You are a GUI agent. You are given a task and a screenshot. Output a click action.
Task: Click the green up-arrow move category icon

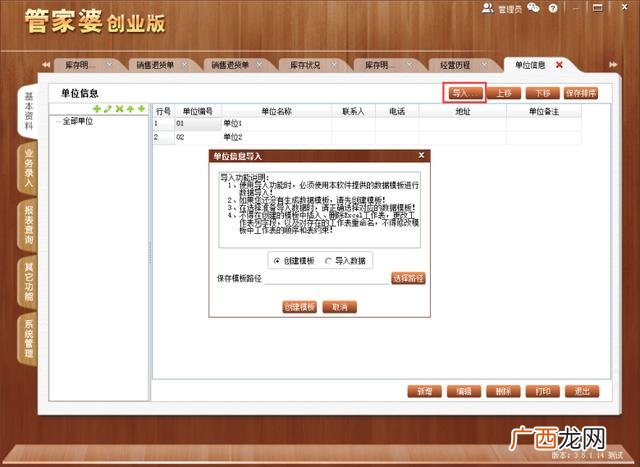(130, 109)
